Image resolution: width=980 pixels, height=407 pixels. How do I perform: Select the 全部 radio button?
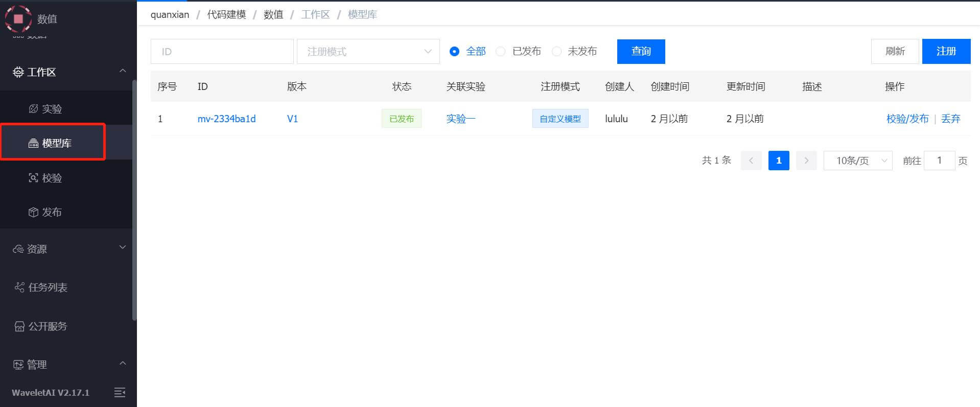pos(454,52)
